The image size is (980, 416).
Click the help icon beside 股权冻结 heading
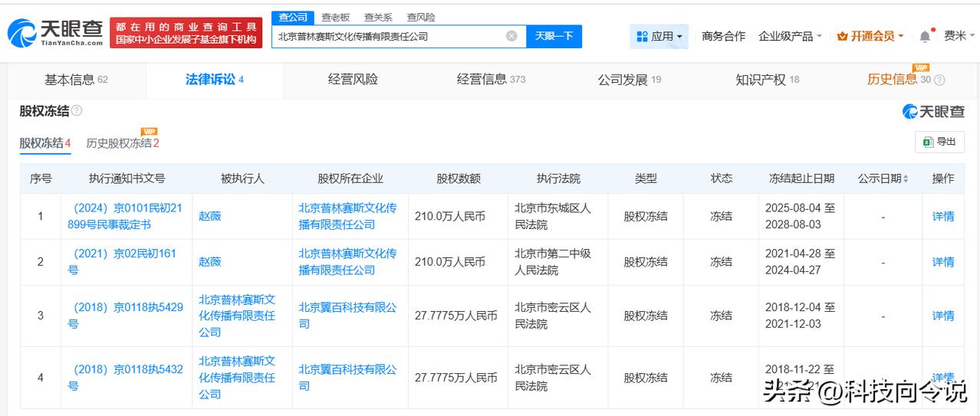pyautogui.click(x=77, y=111)
